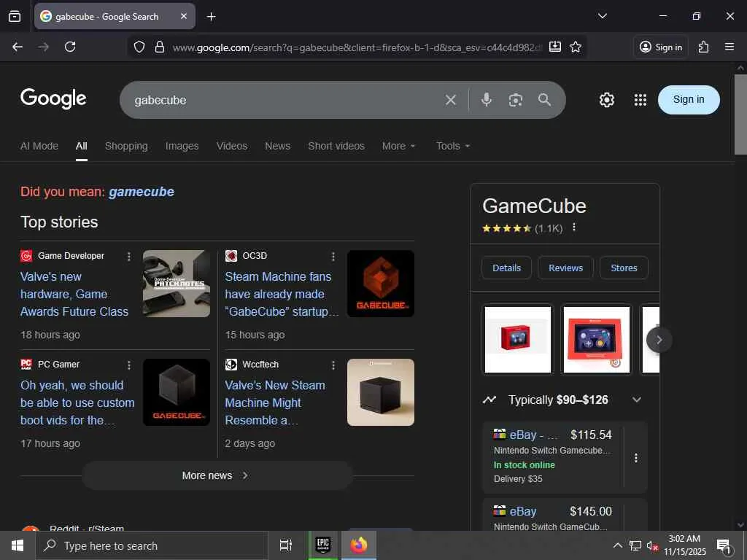
Task: Expand the list all tabs chevron
Action: (602, 16)
